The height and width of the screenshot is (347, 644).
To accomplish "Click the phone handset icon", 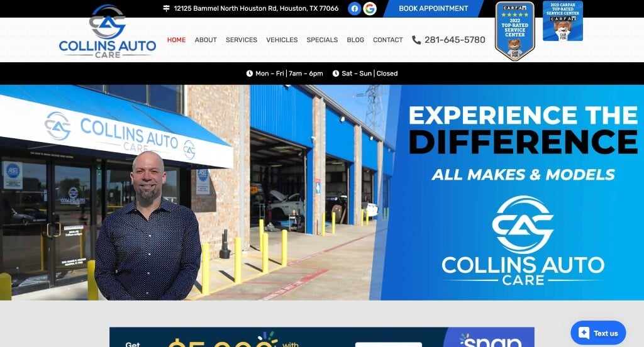I will tap(416, 40).
